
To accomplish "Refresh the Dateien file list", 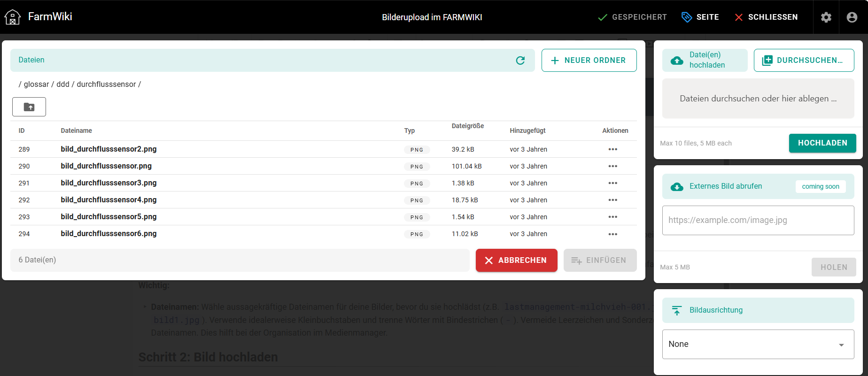I will [520, 61].
